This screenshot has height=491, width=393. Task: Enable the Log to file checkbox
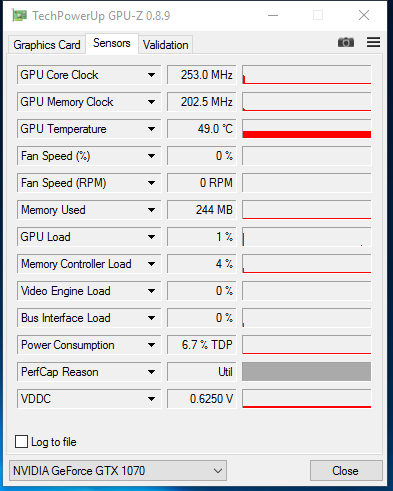(21, 442)
